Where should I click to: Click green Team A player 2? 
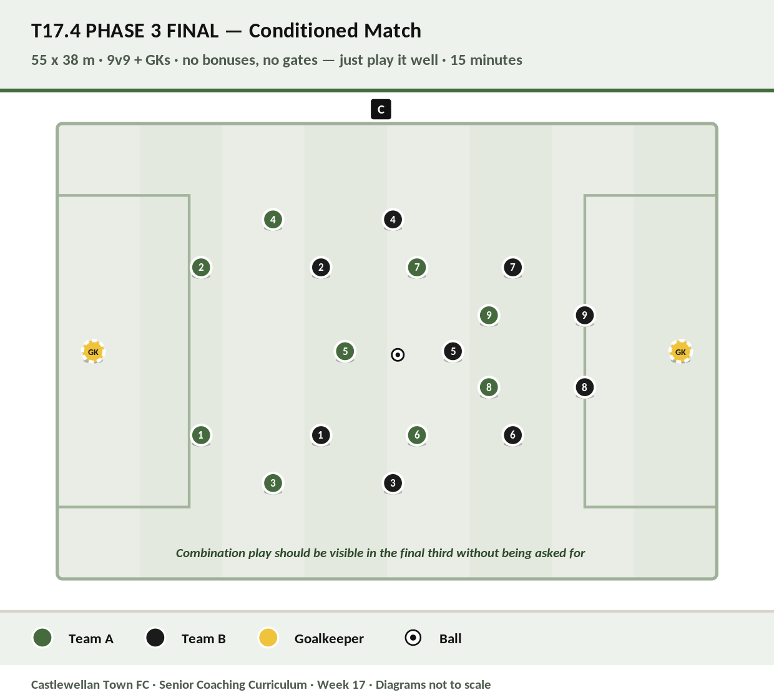[201, 268]
